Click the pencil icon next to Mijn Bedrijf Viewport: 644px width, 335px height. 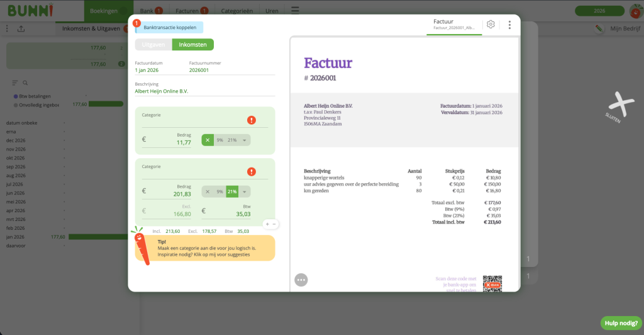pos(599,28)
